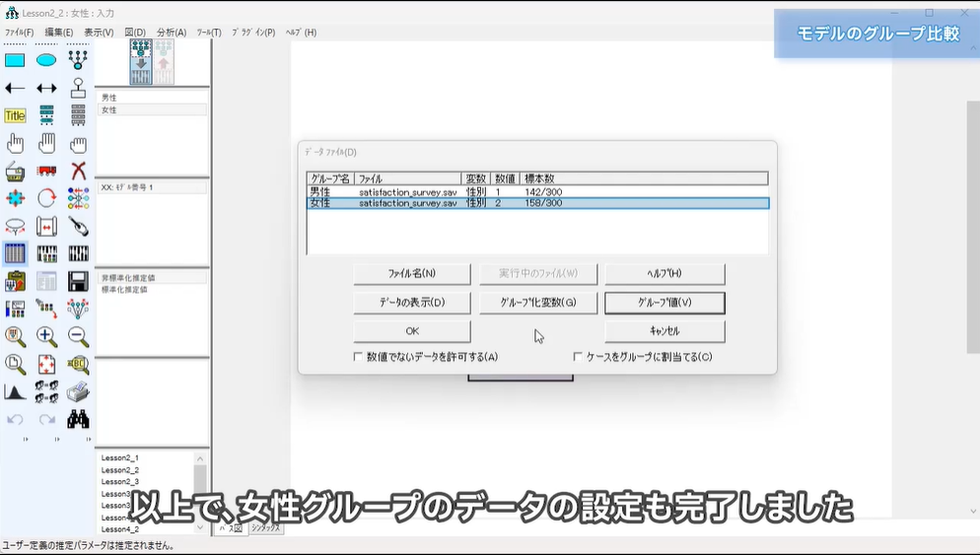The height and width of the screenshot is (555, 980).
Task: Select the single-headed path arrow tool
Action: point(15,88)
